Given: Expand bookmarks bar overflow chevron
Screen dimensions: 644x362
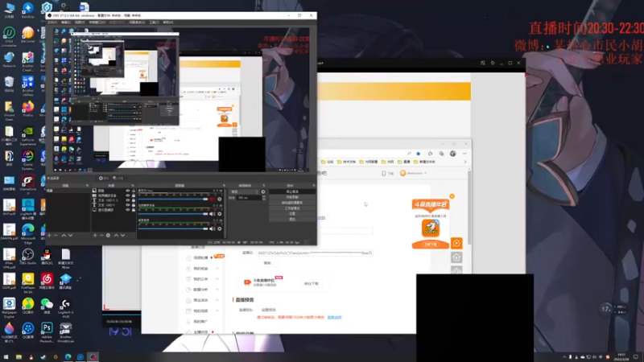Looking at the screenshot, I should 465,162.
